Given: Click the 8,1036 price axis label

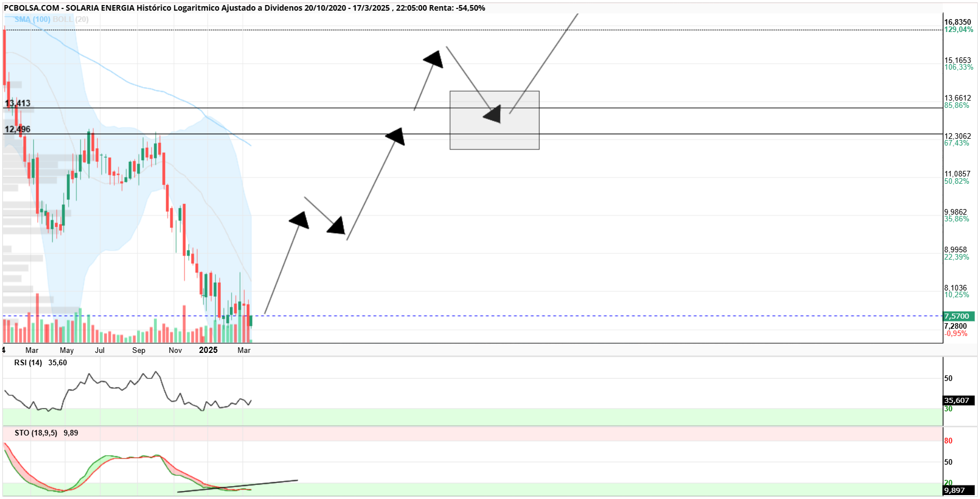Looking at the screenshot, I should (x=955, y=288).
